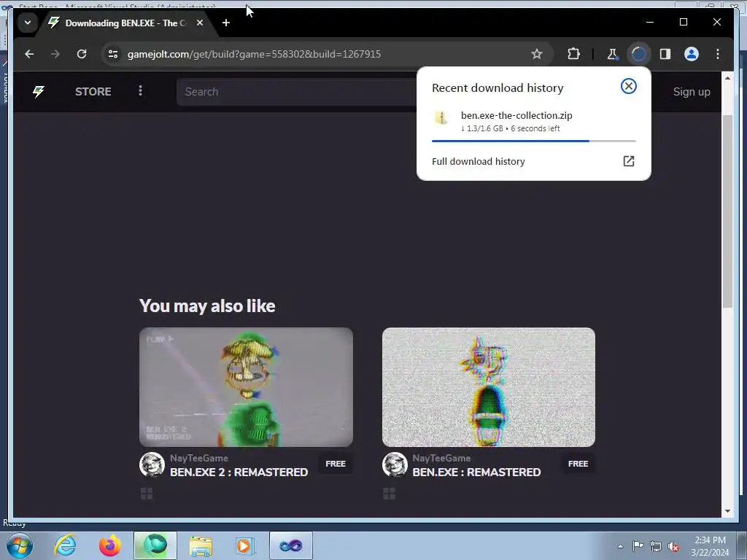747x560 pixels.
Task: Reload the Game Jolt page
Action: click(x=82, y=54)
